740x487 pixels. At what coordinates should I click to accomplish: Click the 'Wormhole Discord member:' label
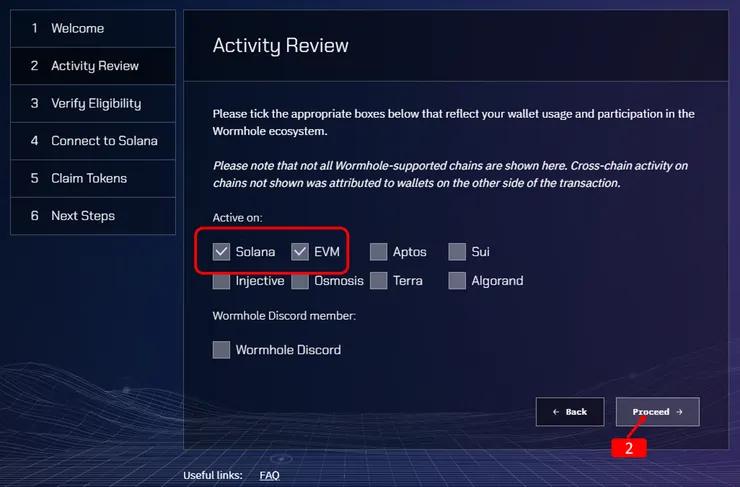click(284, 316)
